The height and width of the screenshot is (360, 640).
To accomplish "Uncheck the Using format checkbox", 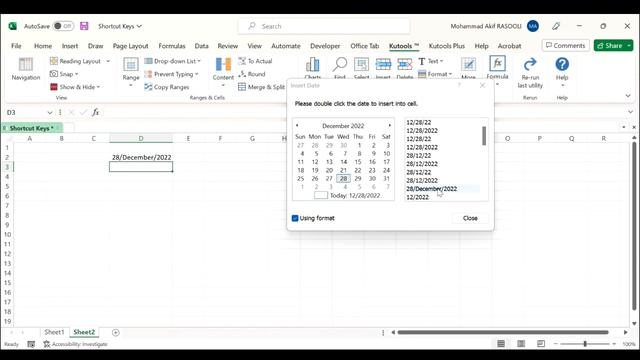I will [x=295, y=218].
